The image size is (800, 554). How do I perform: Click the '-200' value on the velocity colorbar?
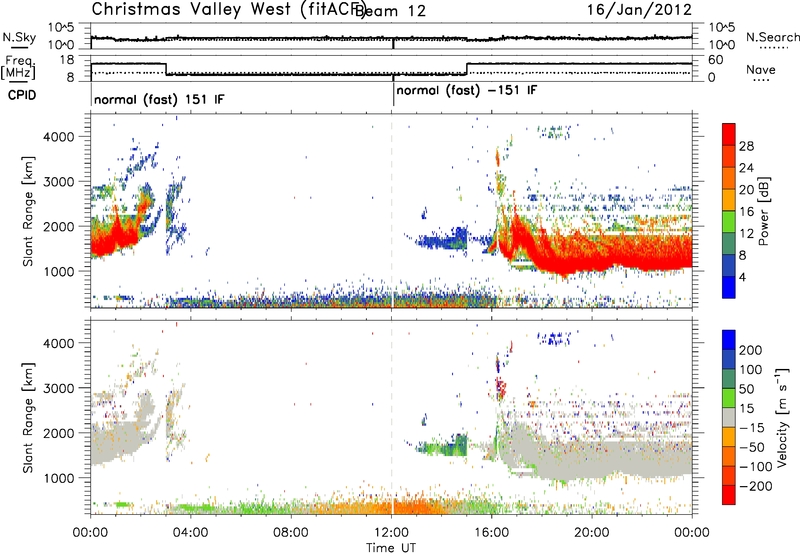(756, 486)
